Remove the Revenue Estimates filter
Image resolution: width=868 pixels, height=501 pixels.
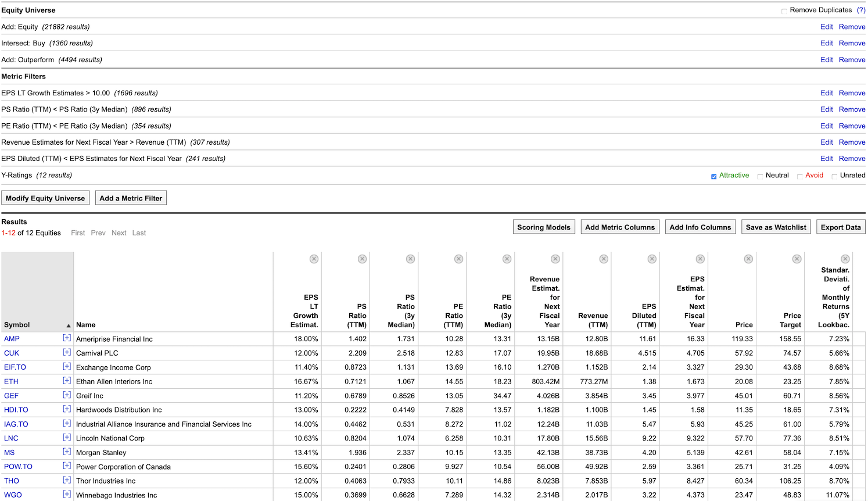(x=852, y=142)
